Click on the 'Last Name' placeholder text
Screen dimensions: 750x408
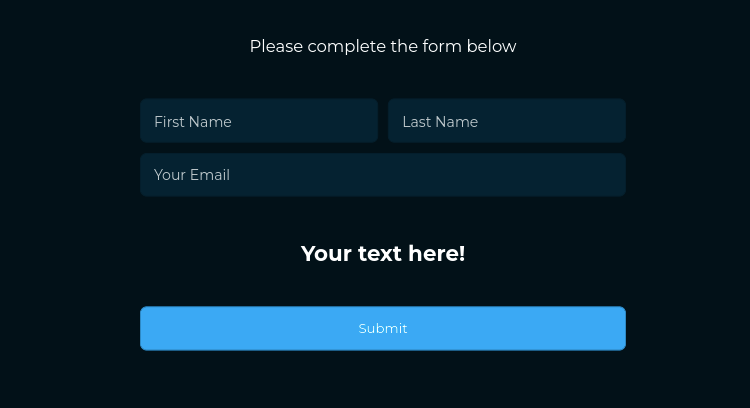(440, 122)
